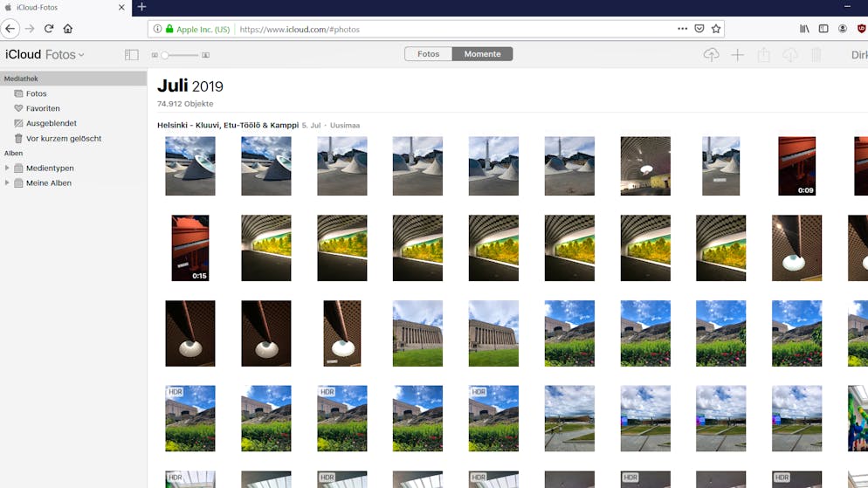Click the Alben section label
868x488 pixels.
[13, 154]
